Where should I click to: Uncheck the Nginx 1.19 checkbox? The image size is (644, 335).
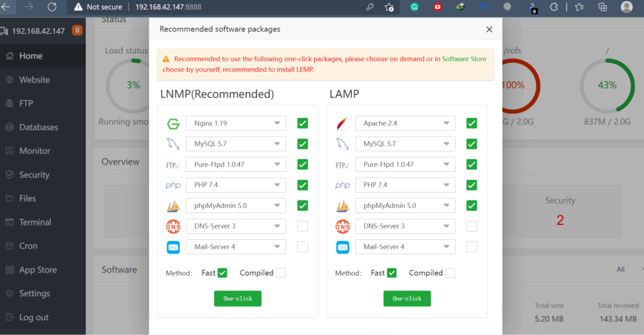(303, 123)
